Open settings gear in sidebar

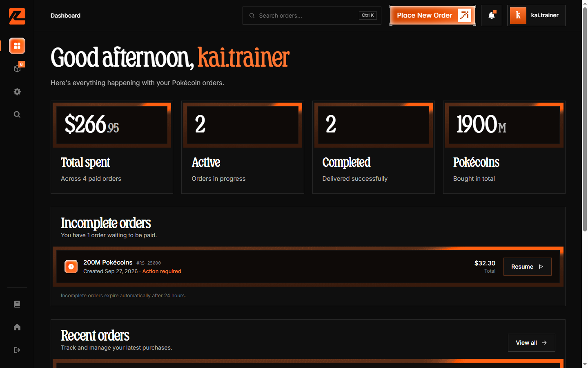click(17, 92)
